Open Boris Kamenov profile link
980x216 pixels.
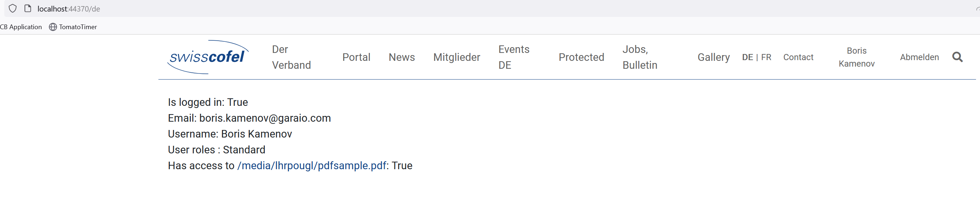pos(856,57)
